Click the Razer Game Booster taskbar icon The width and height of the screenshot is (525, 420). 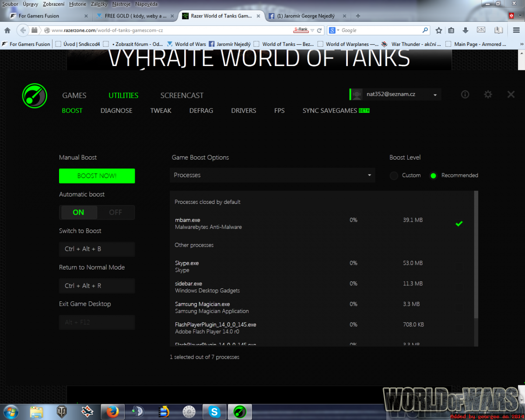click(239, 412)
